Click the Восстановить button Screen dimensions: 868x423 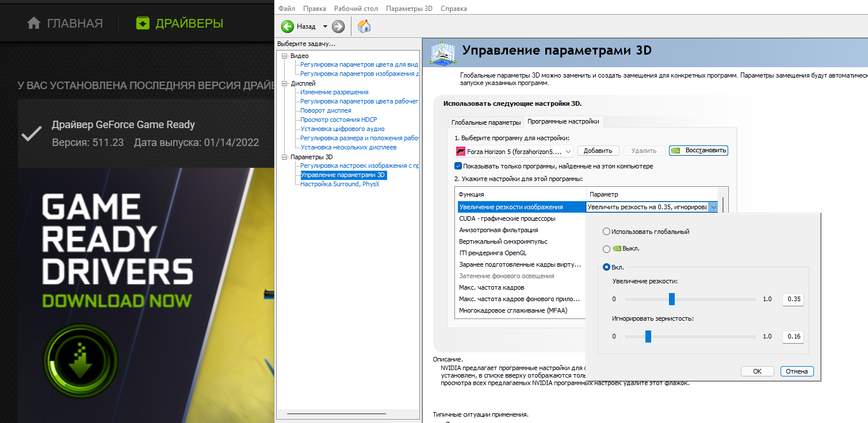[x=698, y=151]
